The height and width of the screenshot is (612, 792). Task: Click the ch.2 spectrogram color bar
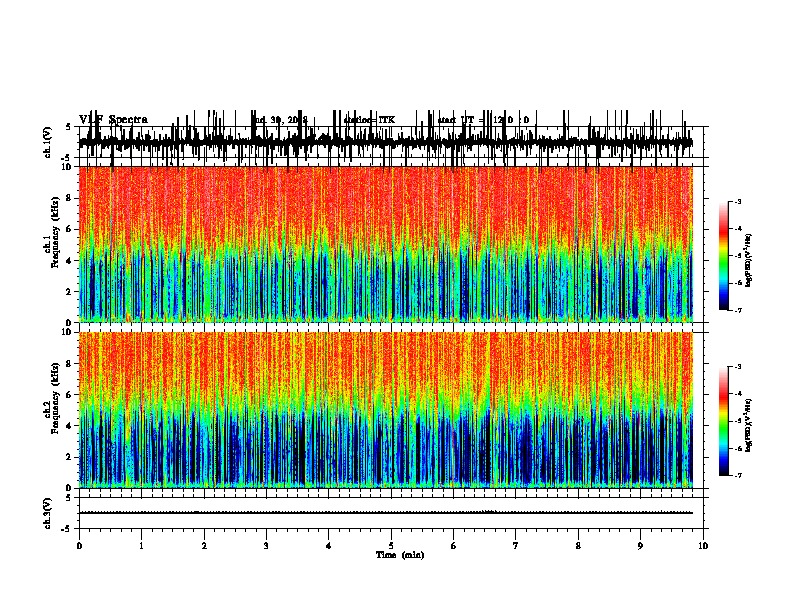point(724,421)
